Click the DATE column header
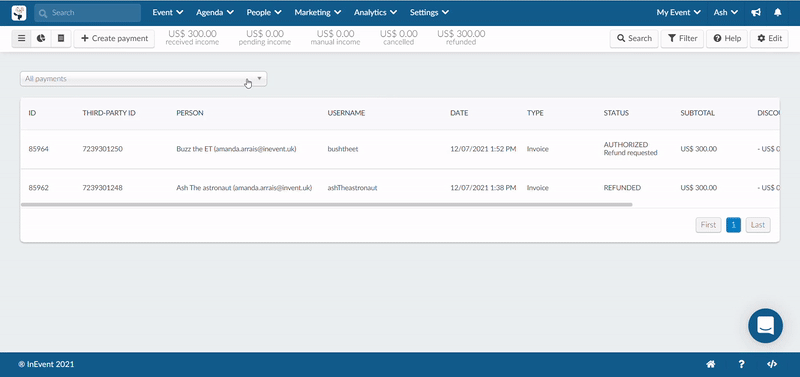800x377 pixels. [x=459, y=113]
